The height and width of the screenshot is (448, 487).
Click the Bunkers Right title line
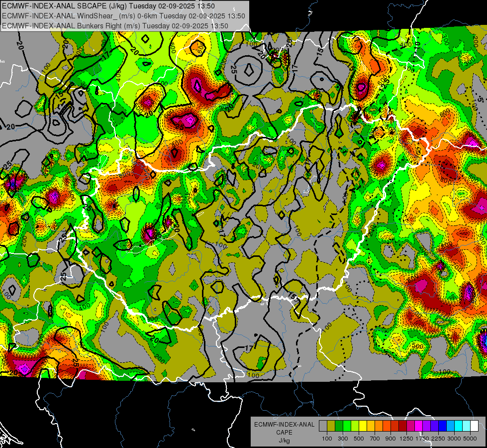point(115,26)
